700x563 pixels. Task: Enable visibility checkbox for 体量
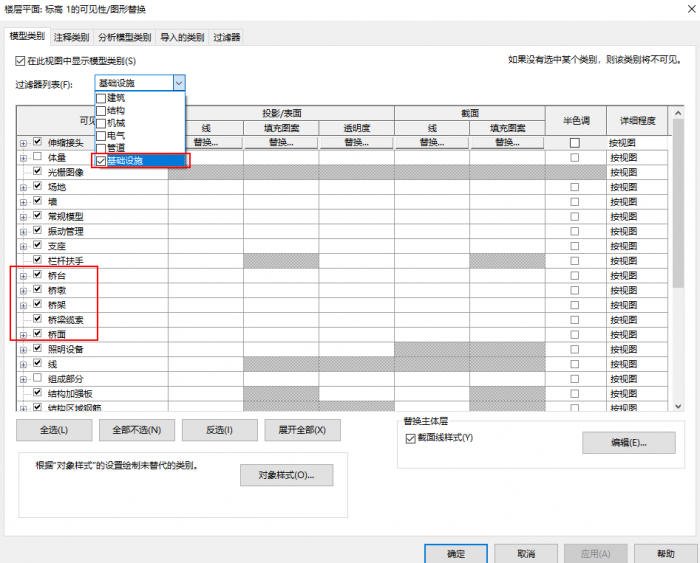[38, 157]
